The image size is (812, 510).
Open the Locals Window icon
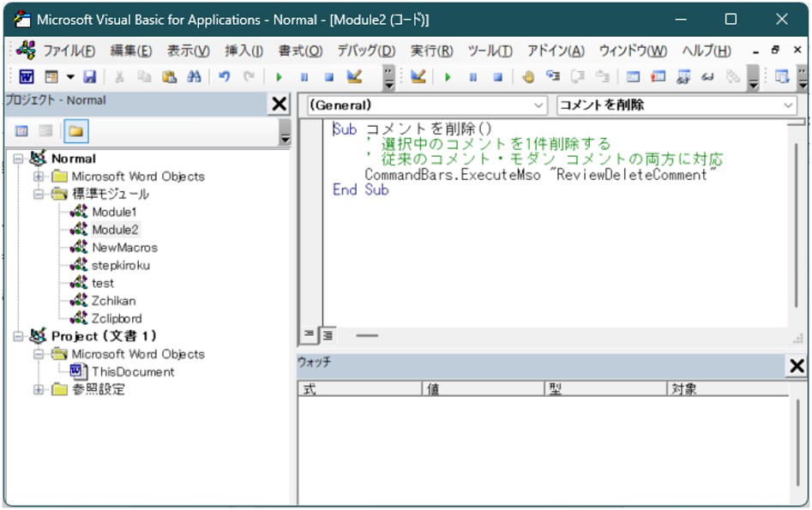pyautogui.click(x=633, y=76)
